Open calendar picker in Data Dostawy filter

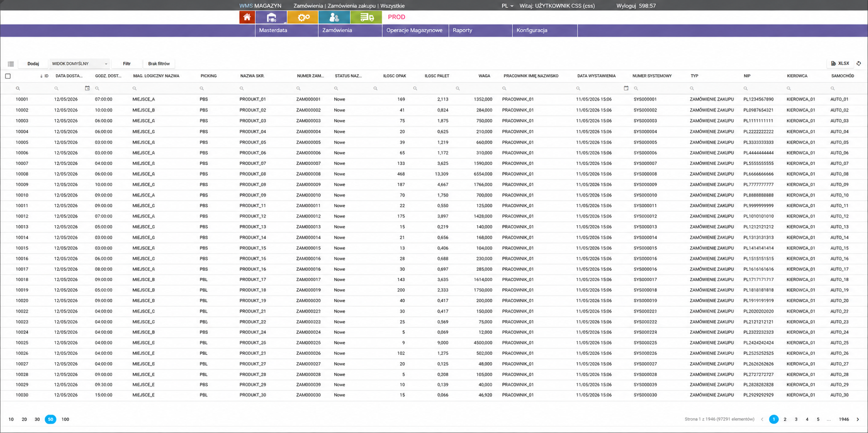tap(88, 88)
